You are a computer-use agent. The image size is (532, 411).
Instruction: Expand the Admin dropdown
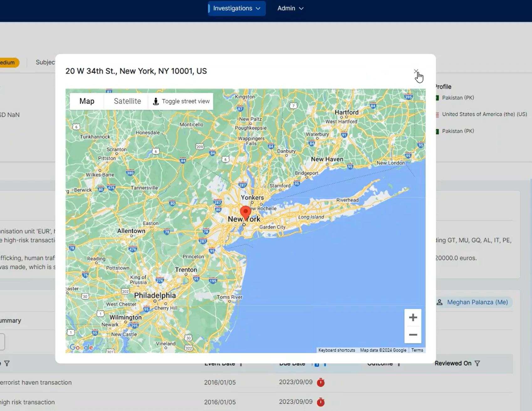[290, 8]
